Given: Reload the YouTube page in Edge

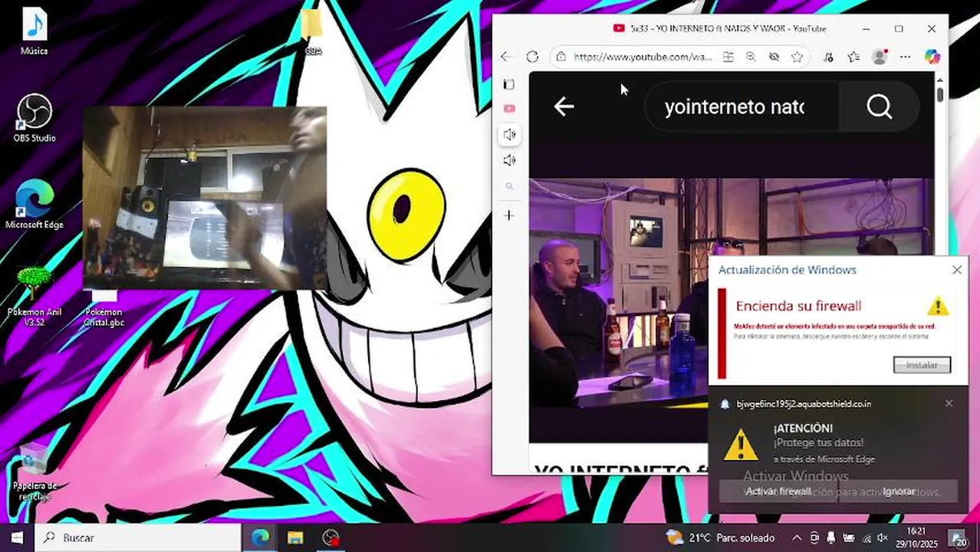Looking at the screenshot, I should coord(532,57).
